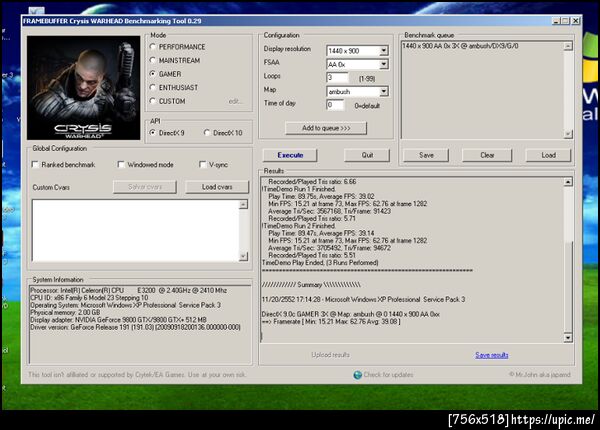Click the Custom Cvars scrollbar up arrow
600x430 pixels.
click(x=243, y=204)
